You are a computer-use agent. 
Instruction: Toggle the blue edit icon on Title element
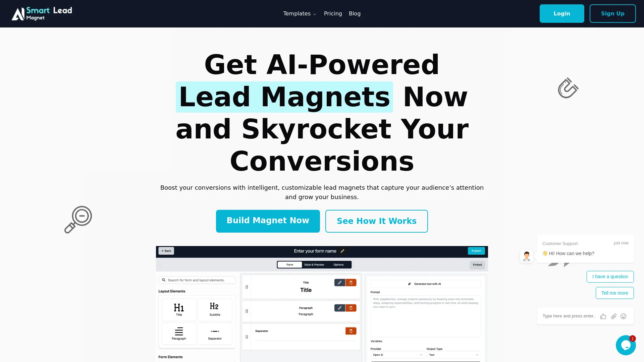pyautogui.click(x=339, y=283)
